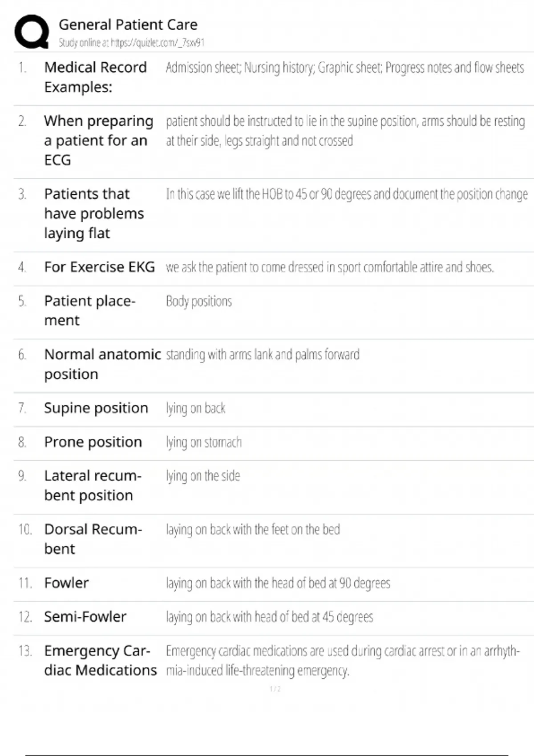This screenshot has width=534, height=756.
Task: Click the Patients that have problems laying flat term
Action: click(x=94, y=213)
